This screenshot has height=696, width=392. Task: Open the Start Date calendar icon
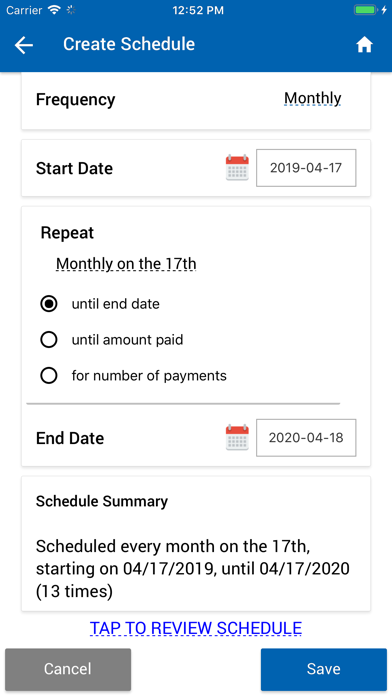[x=237, y=168]
